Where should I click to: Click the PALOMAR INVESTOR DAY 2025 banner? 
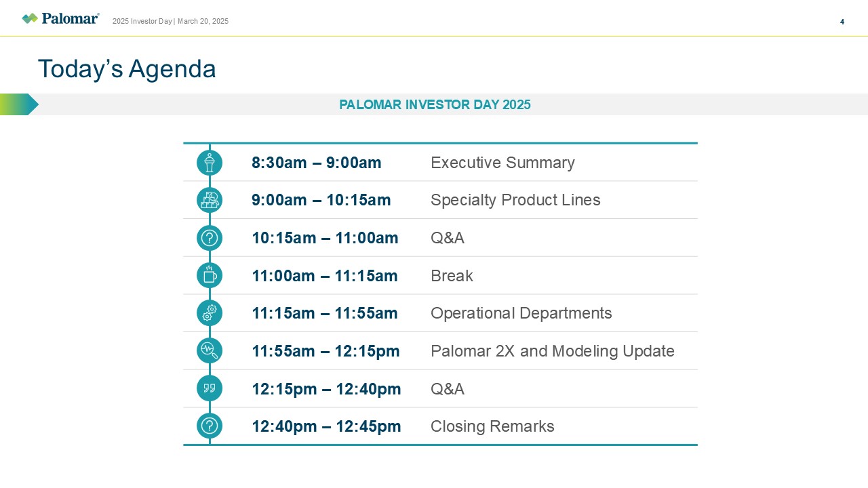435,104
